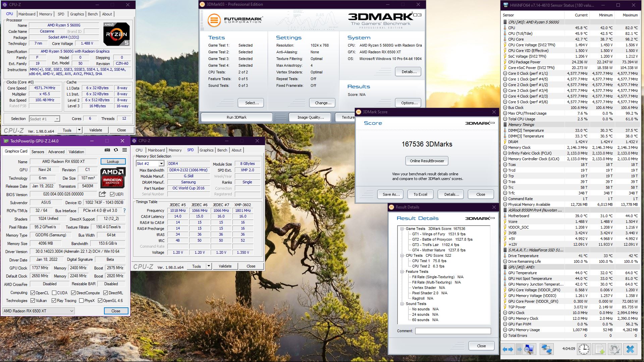
Task: Switch to Mainboard tab in top CPU-Z window
Action: pos(27,14)
